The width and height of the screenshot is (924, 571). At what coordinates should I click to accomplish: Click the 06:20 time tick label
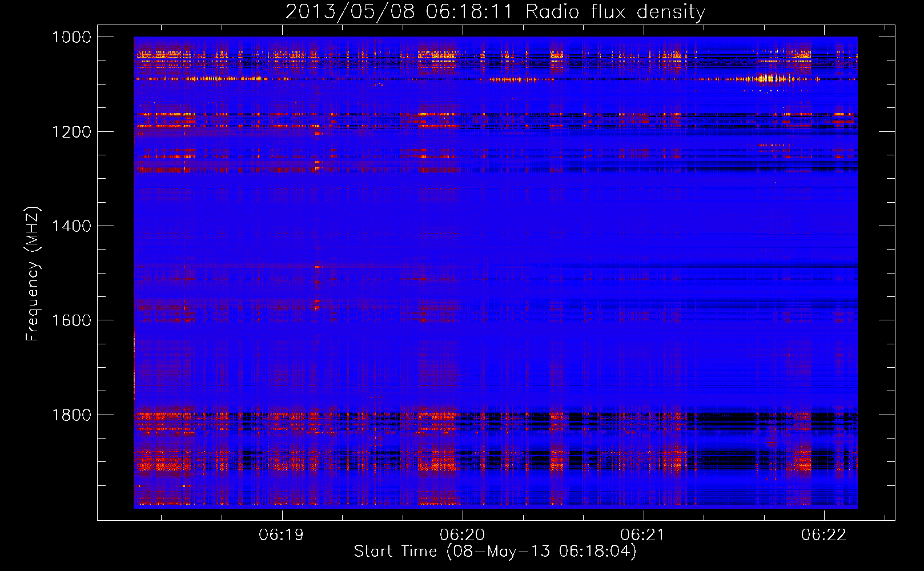pyautogui.click(x=462, y=535)
